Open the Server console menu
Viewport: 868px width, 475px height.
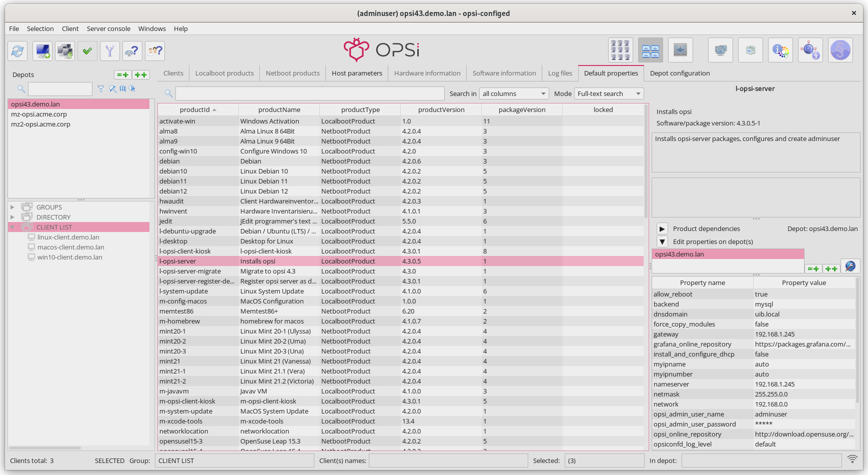click(x=108, y=28)
